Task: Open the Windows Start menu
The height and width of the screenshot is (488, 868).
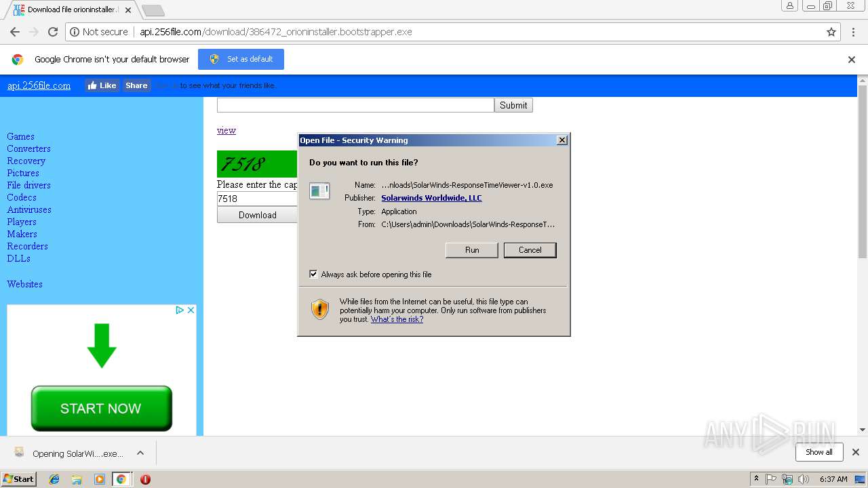Action: click(18, 479)
